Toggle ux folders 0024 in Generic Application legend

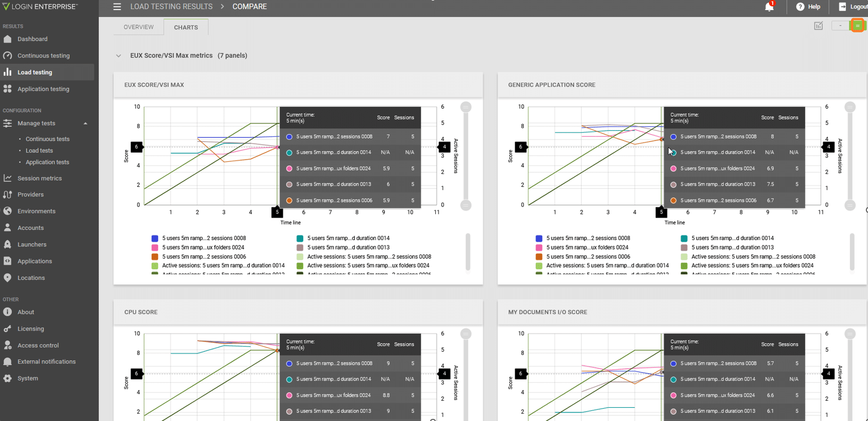coord(582,247)
